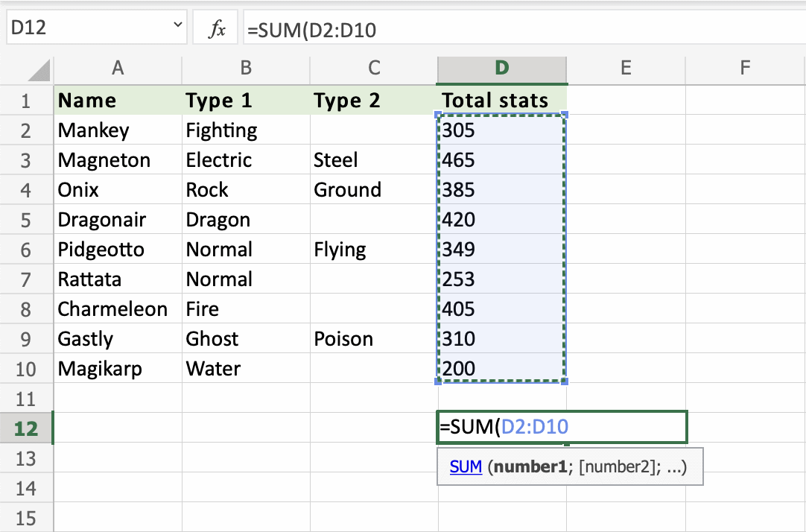Select column F header
806x532 pixels.
click(744, 69)
